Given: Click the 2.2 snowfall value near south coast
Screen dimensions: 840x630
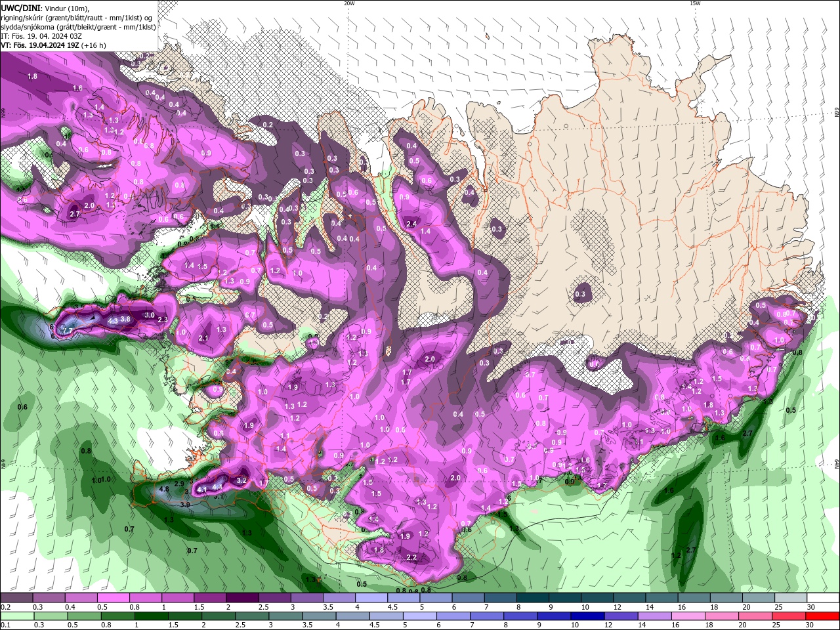Looking at the screenshot, I should (x=411, y=557).
